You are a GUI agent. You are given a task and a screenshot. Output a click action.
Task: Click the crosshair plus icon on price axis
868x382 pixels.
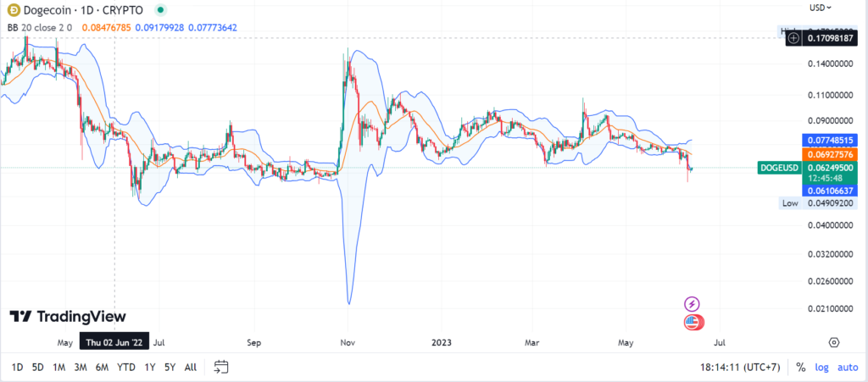(793, 38)
